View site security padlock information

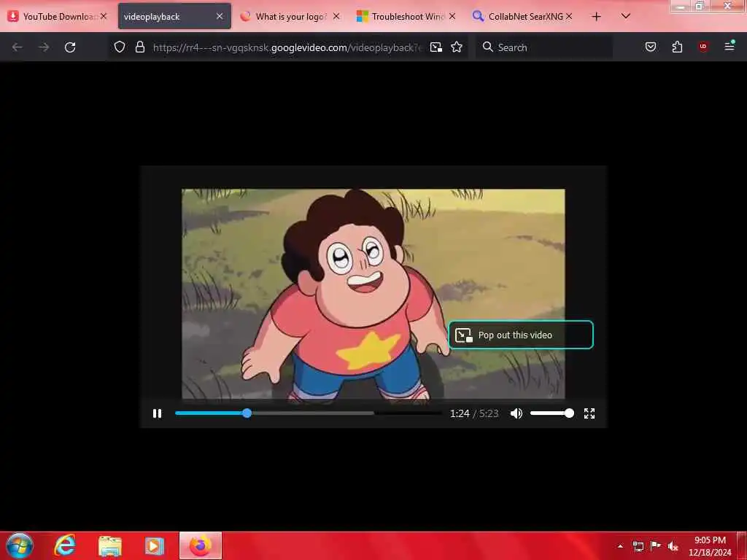click(x=139, y=47)
